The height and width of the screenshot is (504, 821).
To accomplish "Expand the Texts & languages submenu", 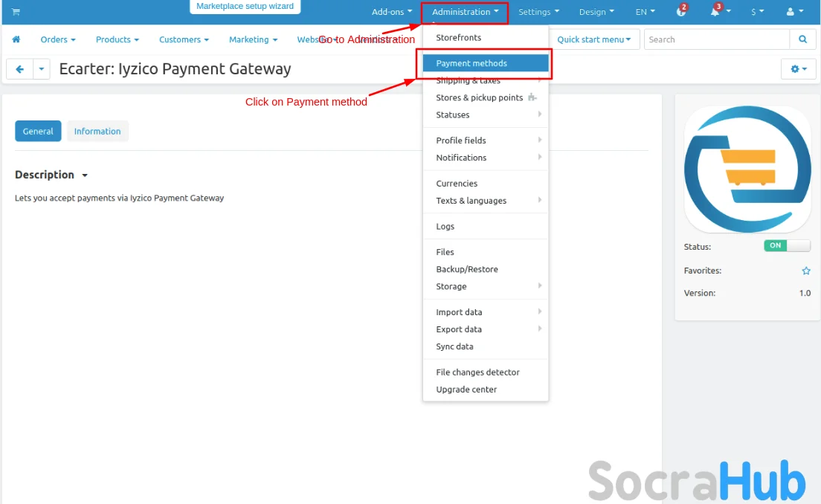I will (486, 201).
